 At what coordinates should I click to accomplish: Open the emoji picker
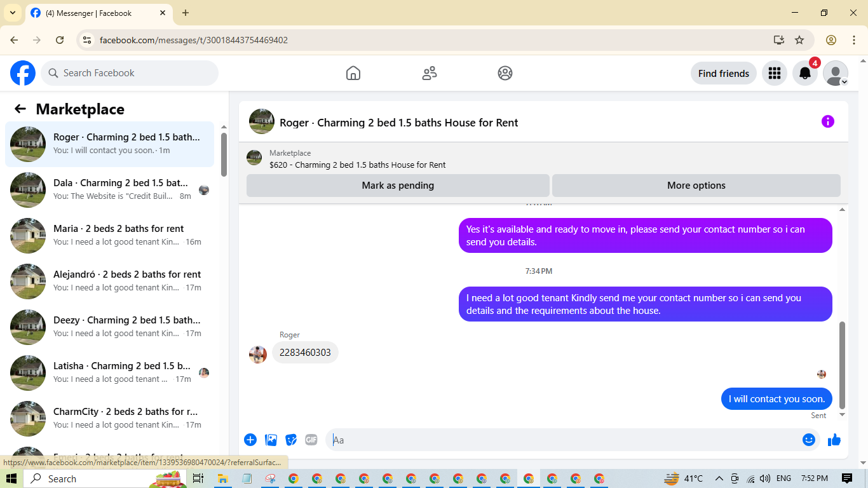click(809, 440)
